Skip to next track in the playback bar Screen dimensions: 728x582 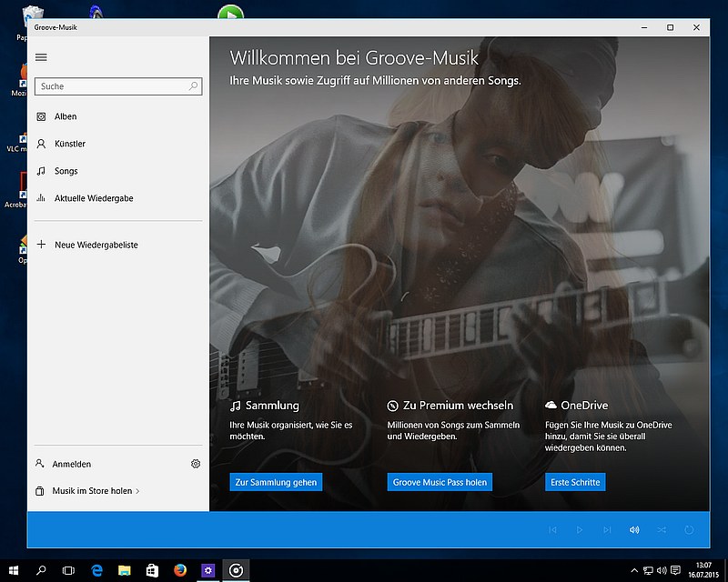pos(607,529)
